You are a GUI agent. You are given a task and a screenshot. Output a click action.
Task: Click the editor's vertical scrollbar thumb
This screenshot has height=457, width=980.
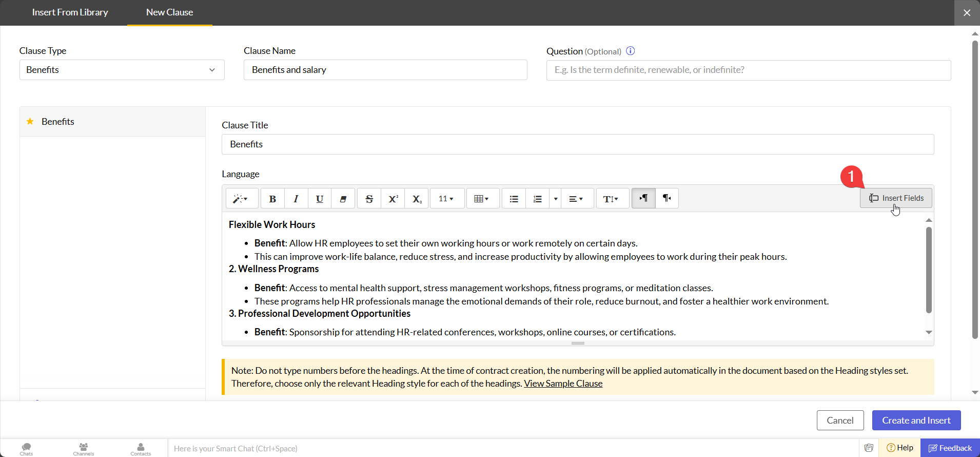pyautogui.click(x=929, y=270)
